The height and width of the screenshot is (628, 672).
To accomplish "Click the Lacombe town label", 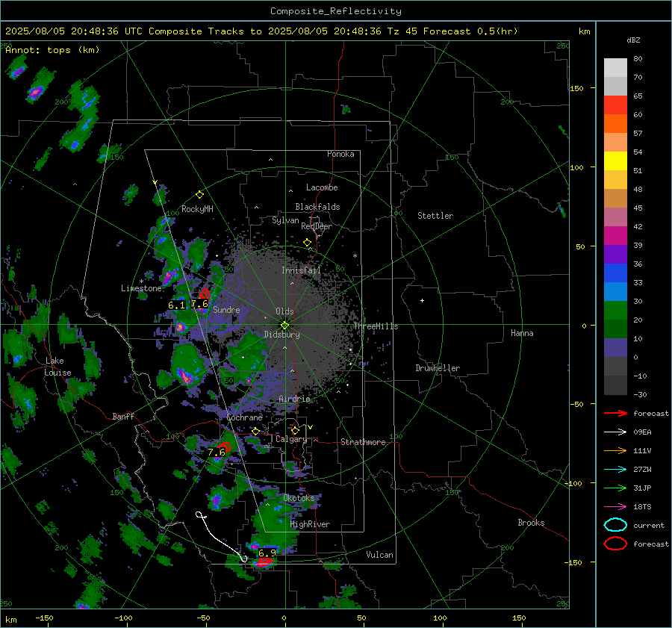I will click(322, 187).
